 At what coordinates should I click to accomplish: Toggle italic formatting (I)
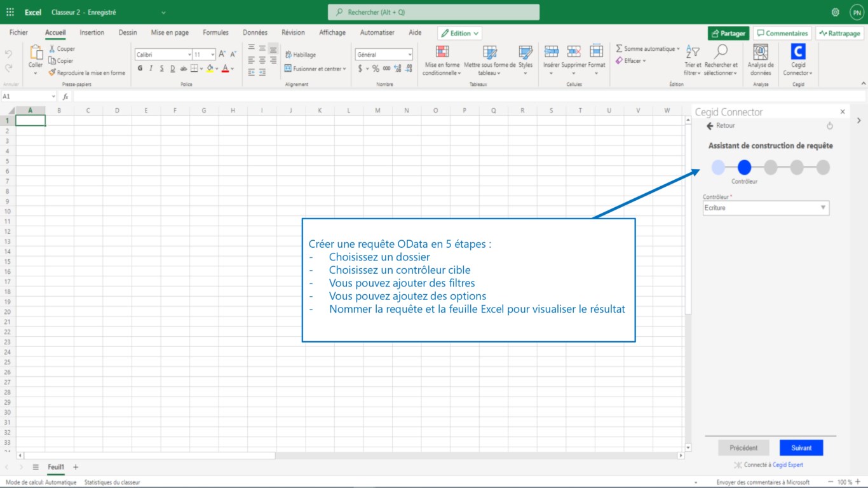click(151, 69)
